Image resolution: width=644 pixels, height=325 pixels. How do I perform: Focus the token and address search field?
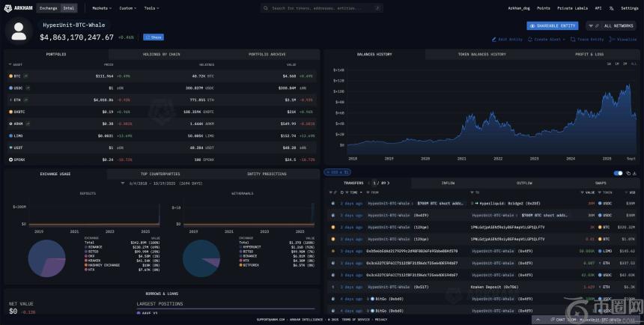321,7
